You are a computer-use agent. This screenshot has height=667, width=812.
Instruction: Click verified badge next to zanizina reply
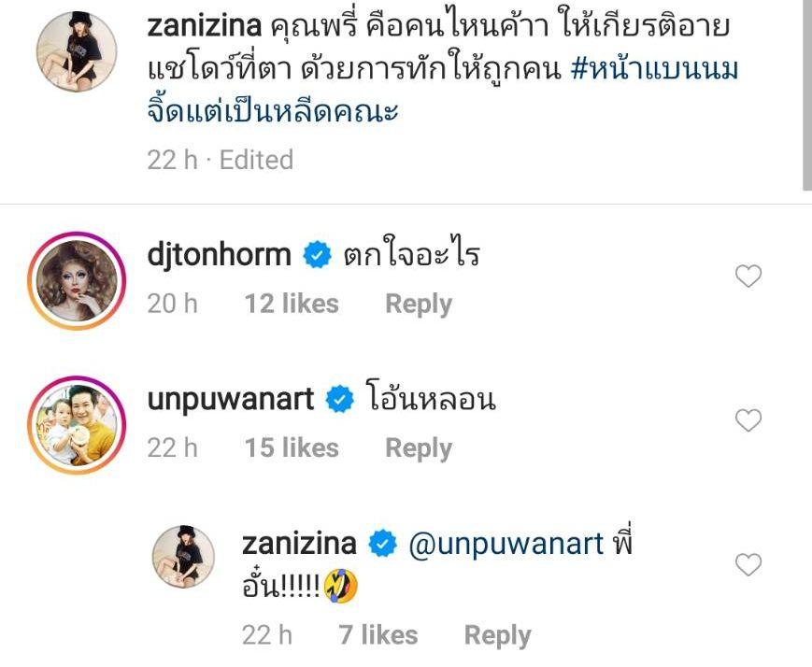point(383,544)
